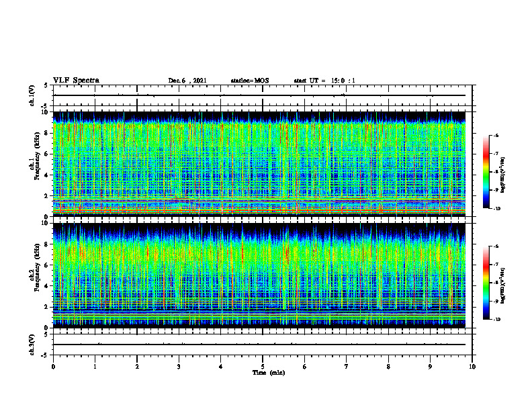Select time axis tick label "2"
The width and height of the screenshot is (532, 411).
137,367
